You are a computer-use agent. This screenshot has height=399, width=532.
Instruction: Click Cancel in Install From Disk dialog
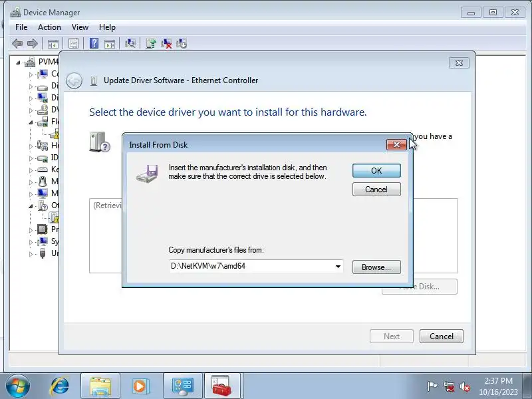376,190
